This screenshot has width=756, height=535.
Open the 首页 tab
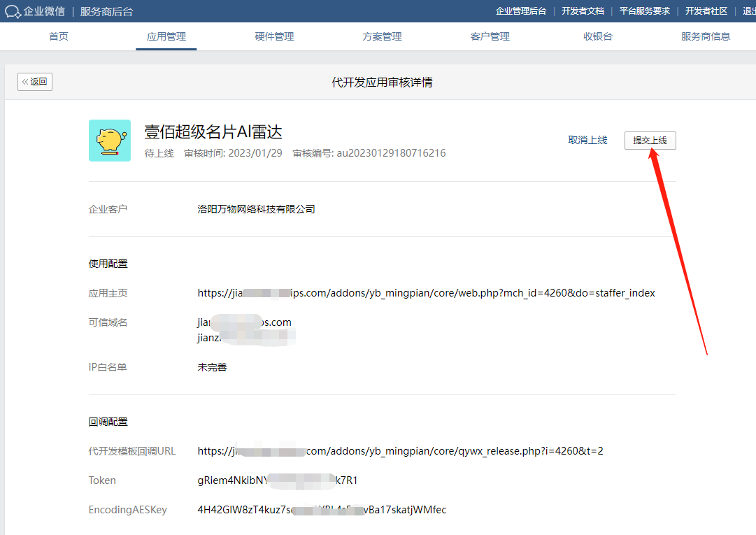[59, 36]
